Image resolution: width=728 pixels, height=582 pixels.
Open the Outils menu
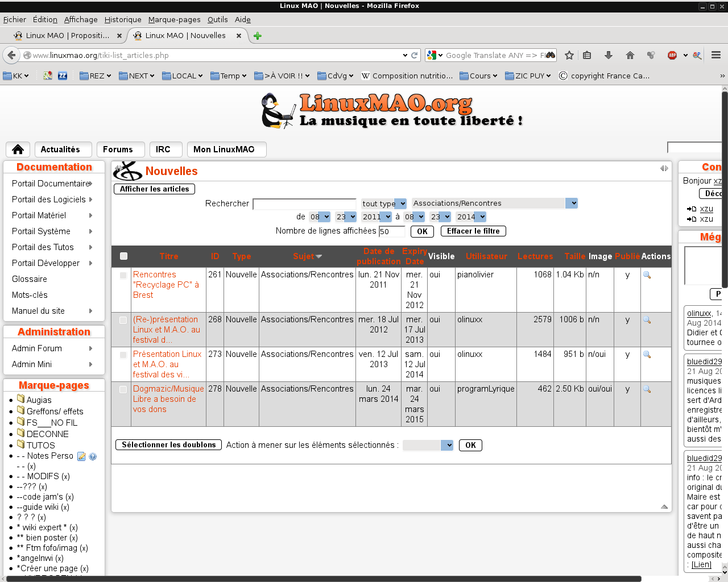218,19
